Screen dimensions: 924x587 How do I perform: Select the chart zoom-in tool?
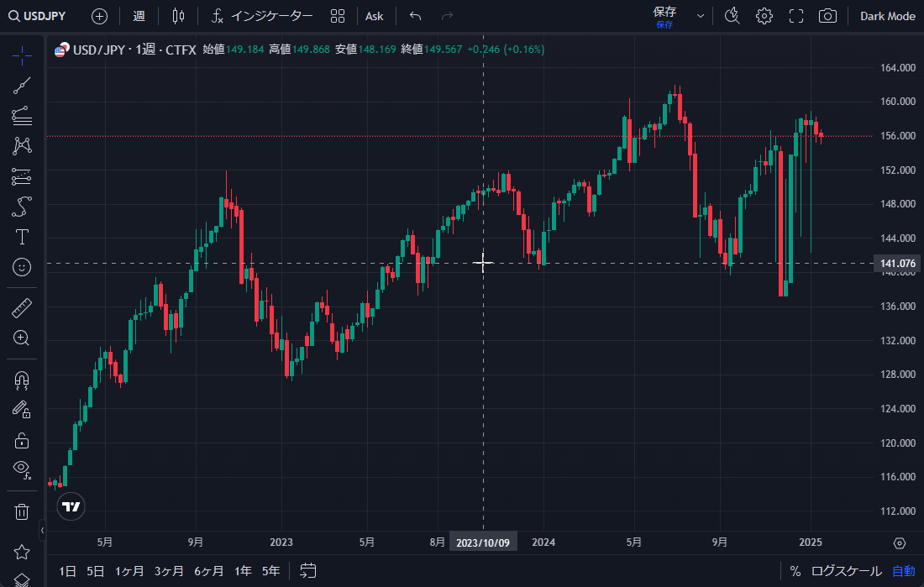coord(22,338)
